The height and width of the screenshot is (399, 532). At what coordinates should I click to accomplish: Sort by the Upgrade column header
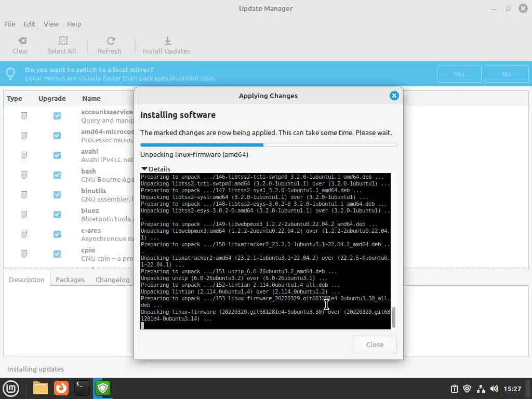(52, 98)
